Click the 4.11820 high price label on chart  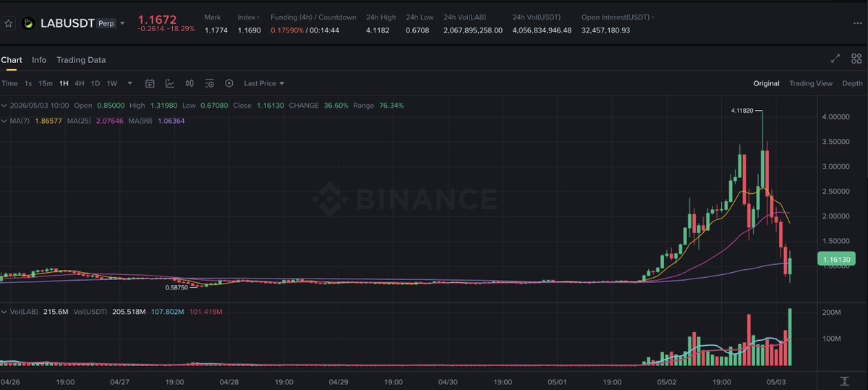click(742, 111)
